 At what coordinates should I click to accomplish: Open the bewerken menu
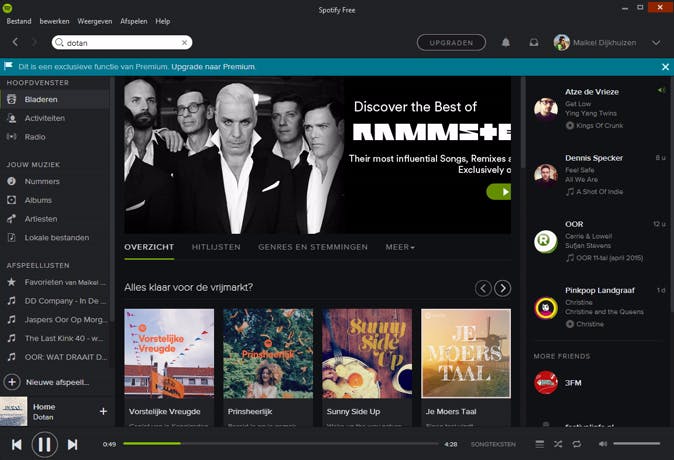coord(55,21)
